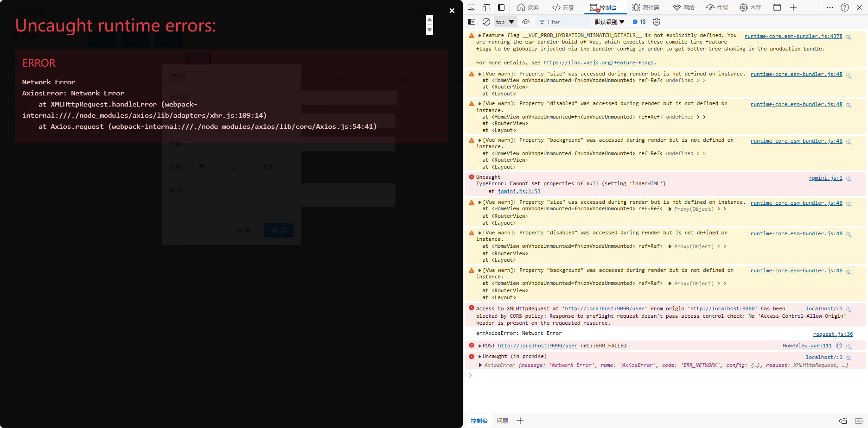The image size is (868, 428).
Task: Activate the inspect element picker icon
Action: (x=472, y=7)
